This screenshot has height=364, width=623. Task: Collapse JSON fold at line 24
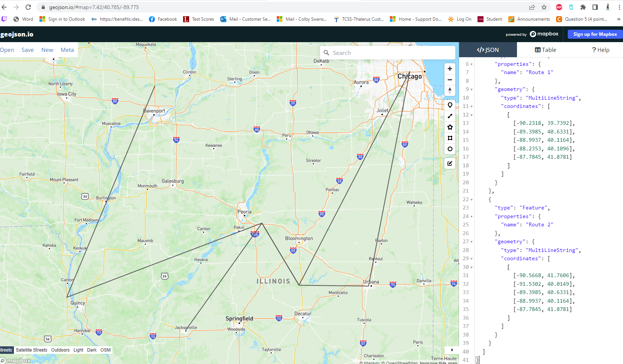coord(471,217)
